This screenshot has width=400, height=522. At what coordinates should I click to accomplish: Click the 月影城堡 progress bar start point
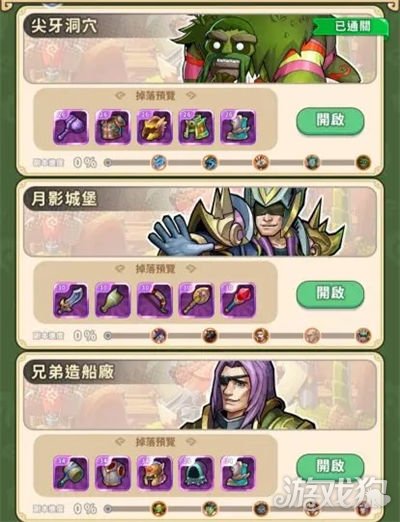(108, 336)
